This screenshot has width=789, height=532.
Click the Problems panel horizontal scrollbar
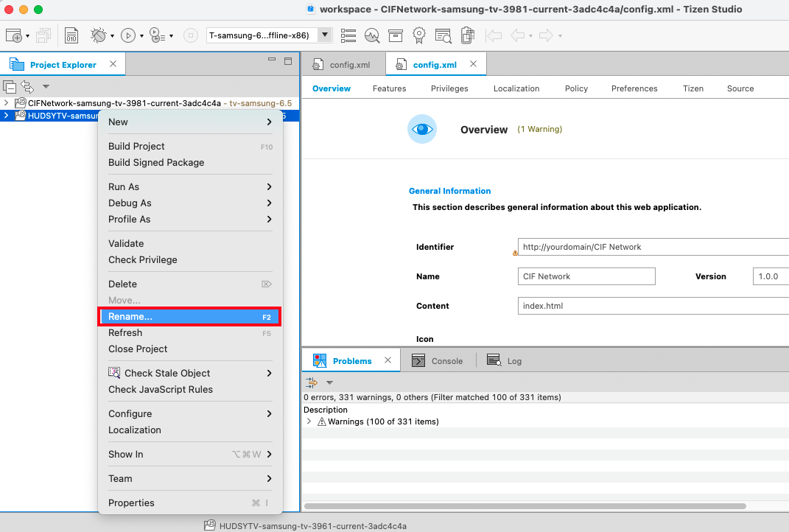pos(525,505)
